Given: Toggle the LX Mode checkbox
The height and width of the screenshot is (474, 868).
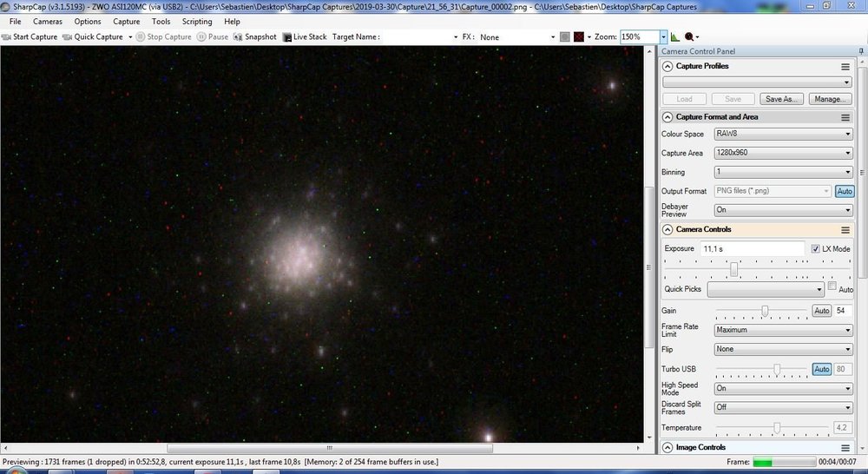Looking at the screenshot, I should [815, 249].
